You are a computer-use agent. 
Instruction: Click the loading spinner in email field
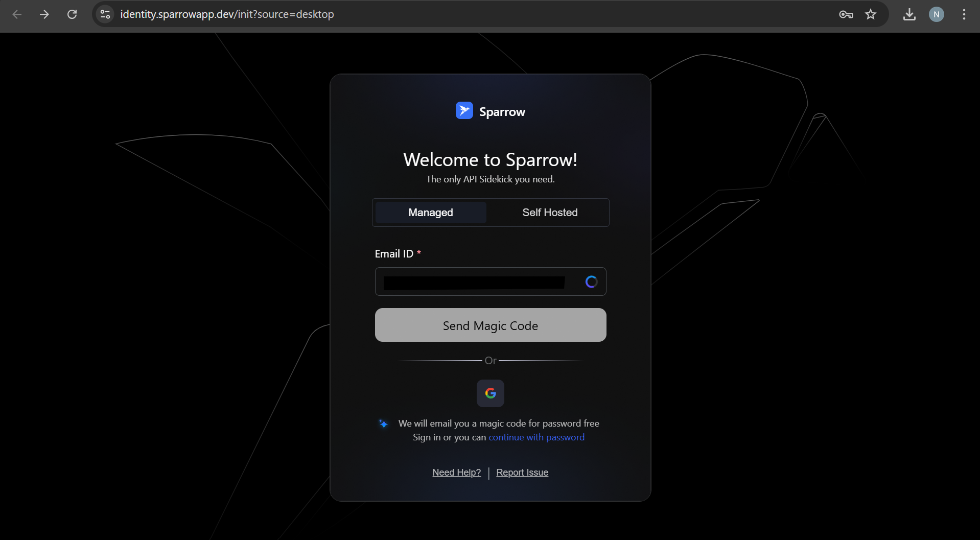click(591, 281)
